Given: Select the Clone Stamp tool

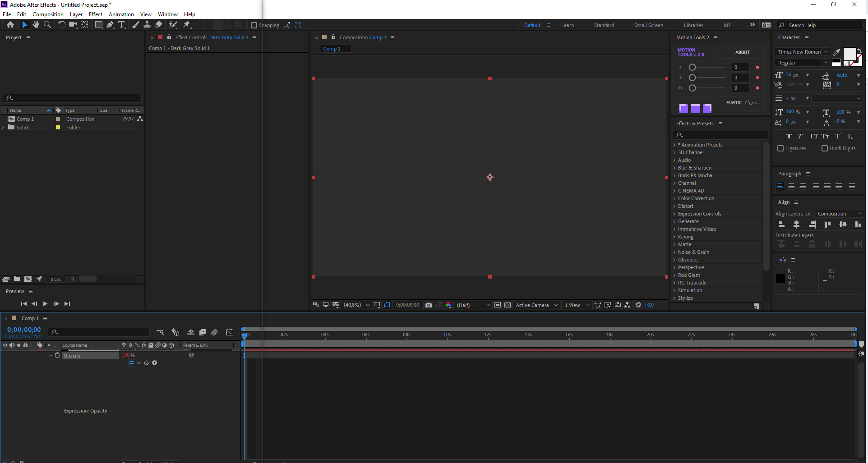Looking at the screenshot, I should tap(147, 25).
